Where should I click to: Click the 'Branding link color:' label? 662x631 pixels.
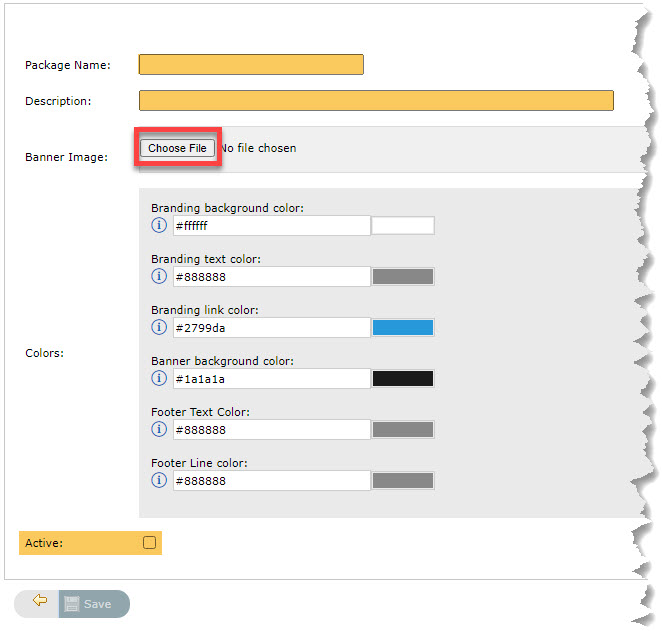(205, 310)
